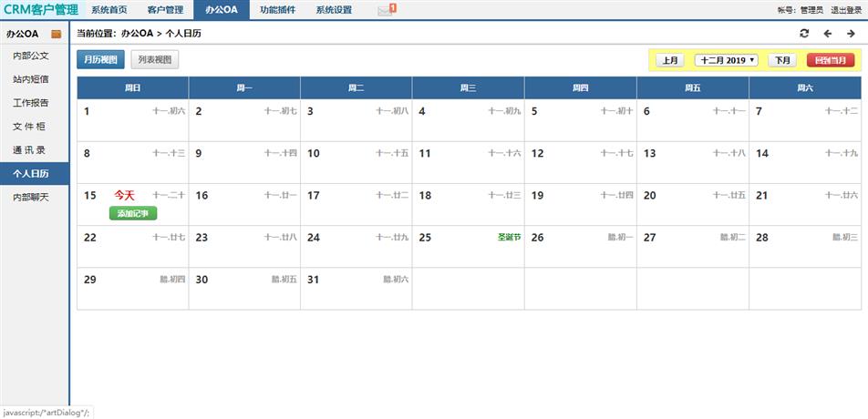Select the calendar cell for day 29
The height and width of the screenshot is (419, 868).
pos(133,289)
